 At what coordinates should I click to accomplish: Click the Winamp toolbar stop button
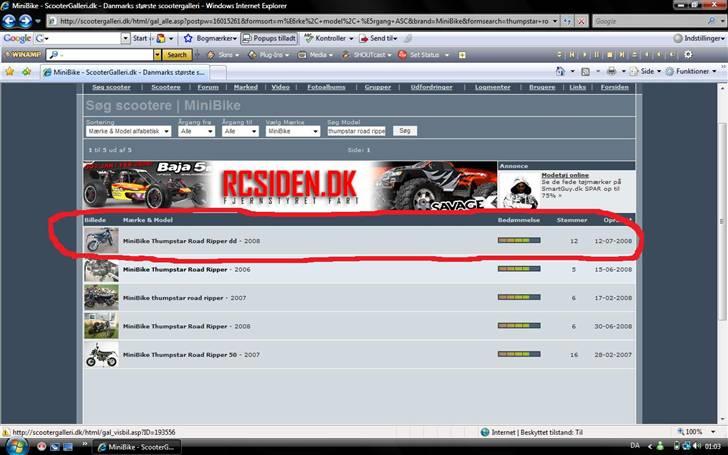pyautogui.click(x=609, y=55)
